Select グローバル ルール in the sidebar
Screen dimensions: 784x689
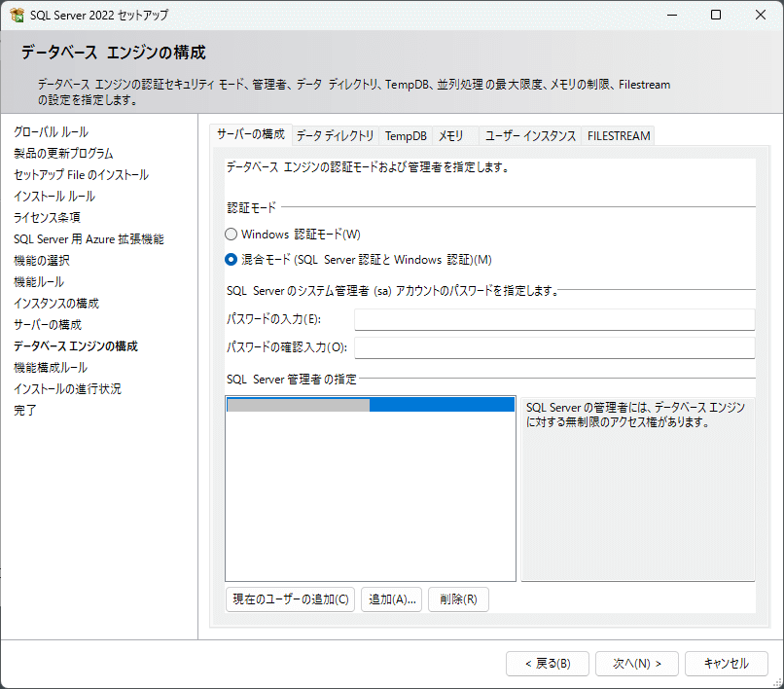[x=51, y=132]
